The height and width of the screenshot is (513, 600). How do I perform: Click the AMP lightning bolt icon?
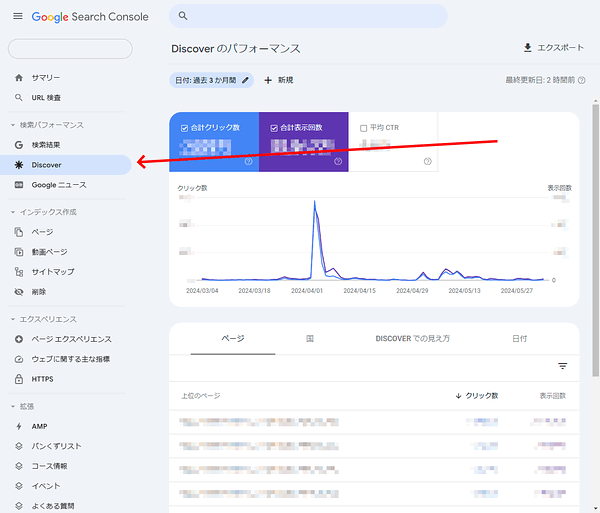tap(19, 426)
